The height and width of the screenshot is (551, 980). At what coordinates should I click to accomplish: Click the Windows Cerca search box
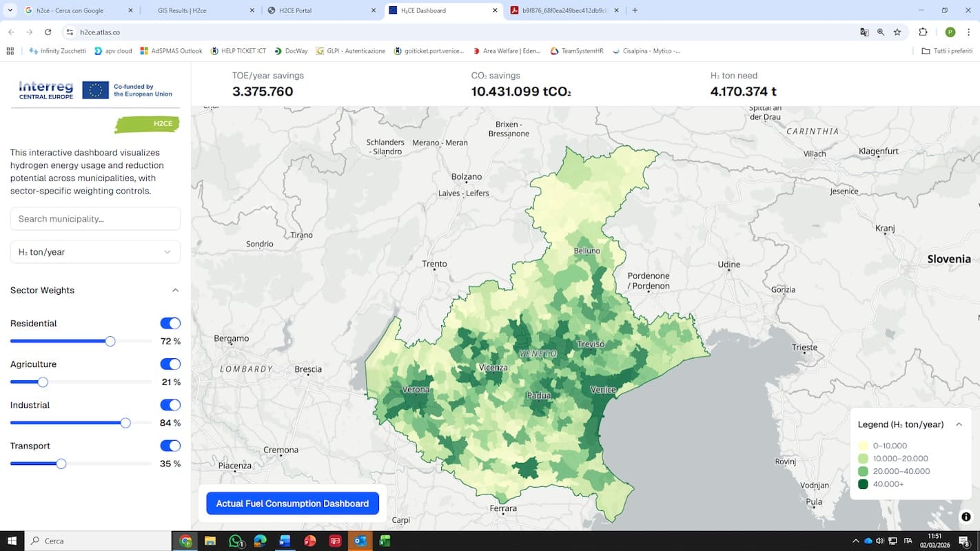(98, 541)
